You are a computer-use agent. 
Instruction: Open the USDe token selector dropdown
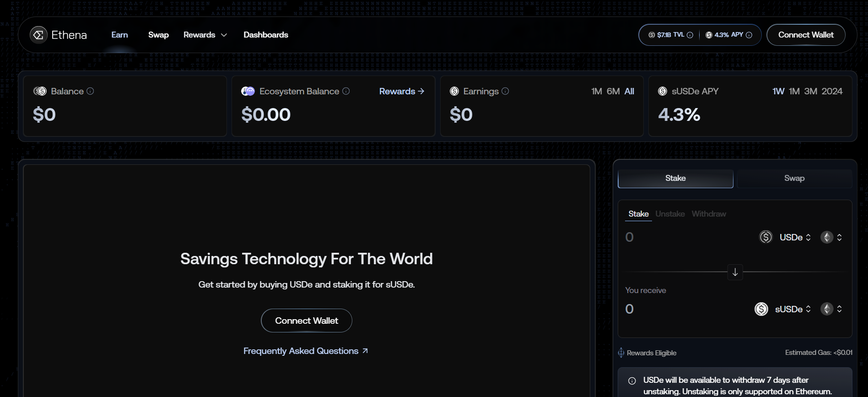[x=795, y=237]
